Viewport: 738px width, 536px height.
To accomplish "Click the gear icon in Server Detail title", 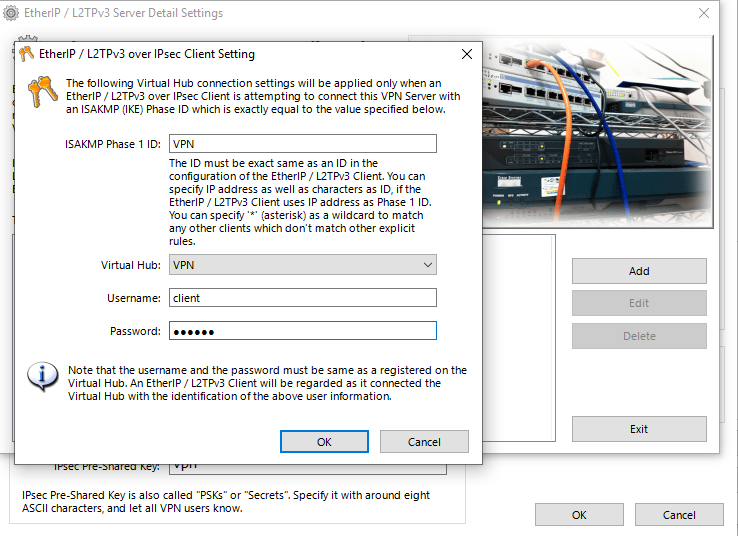I will [x=11, y=13].
